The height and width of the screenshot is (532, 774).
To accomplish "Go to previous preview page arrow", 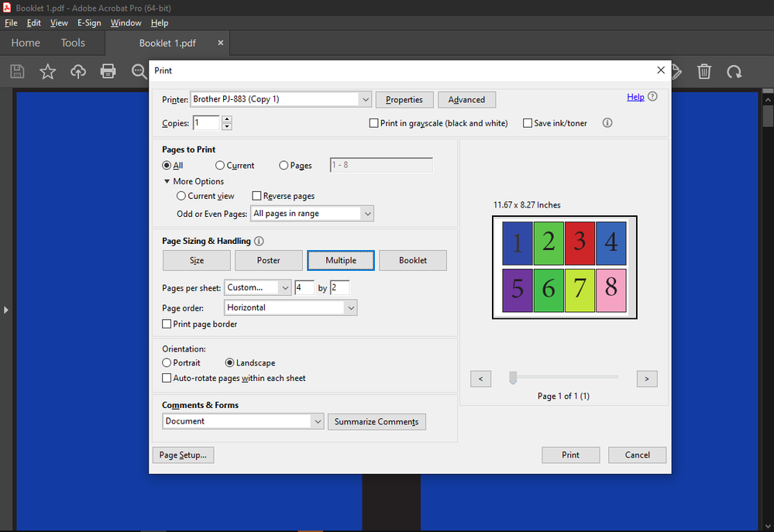I will click(481, 379).
